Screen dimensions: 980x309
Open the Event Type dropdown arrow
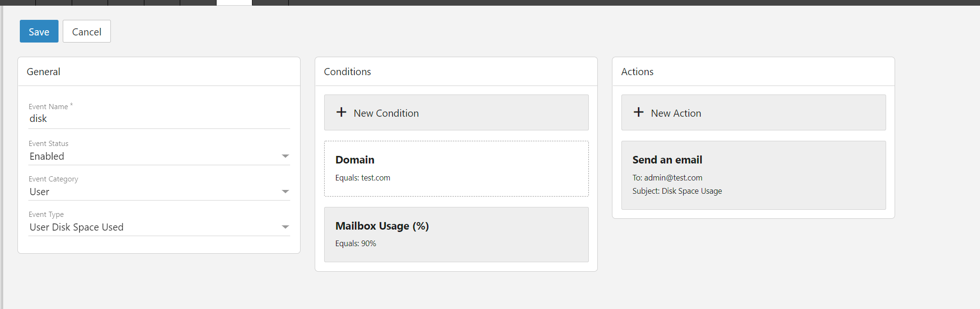point(285,227)
